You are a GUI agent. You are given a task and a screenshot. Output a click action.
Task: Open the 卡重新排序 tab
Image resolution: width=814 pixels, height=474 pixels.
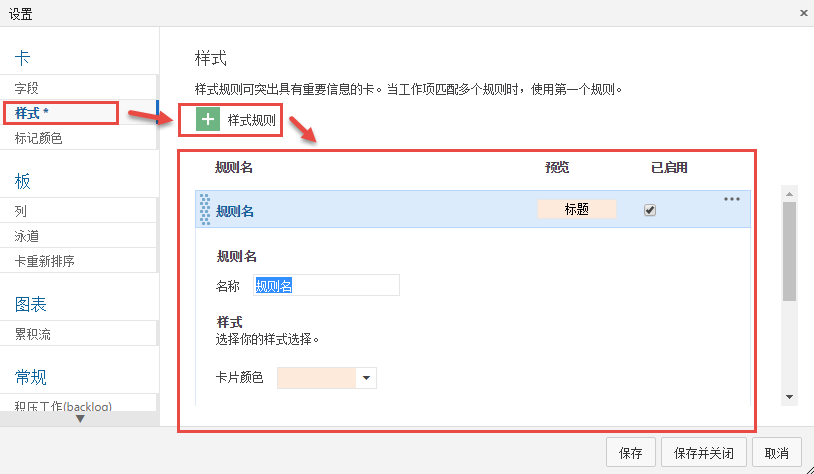pyautogui.click(x=78, y=261)
